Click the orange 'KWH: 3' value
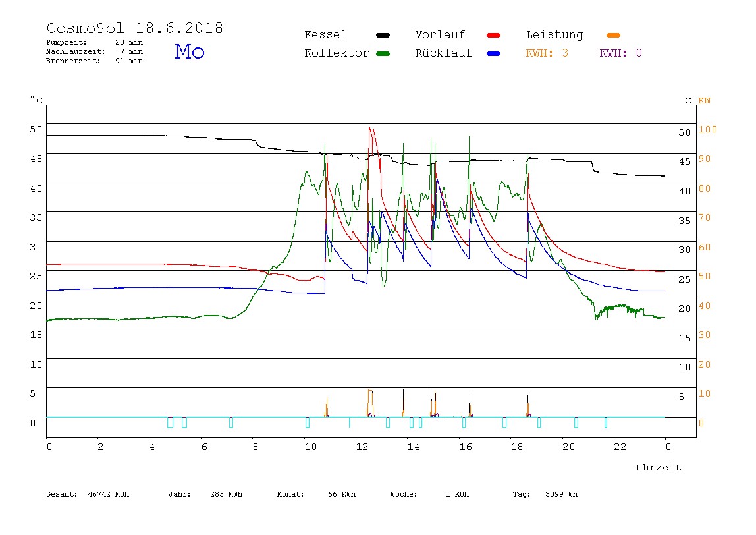The image size is (756, 535). (547, 53)
